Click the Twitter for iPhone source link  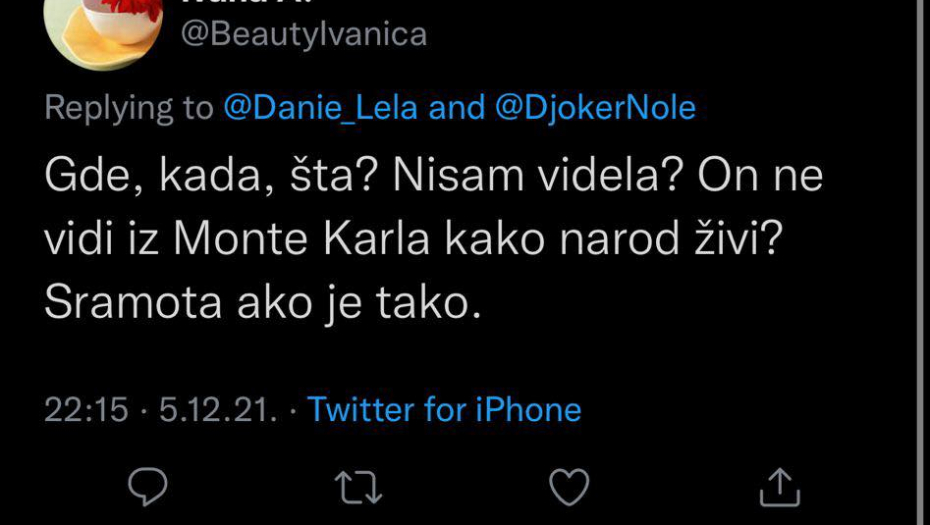[x=444, y=409]
